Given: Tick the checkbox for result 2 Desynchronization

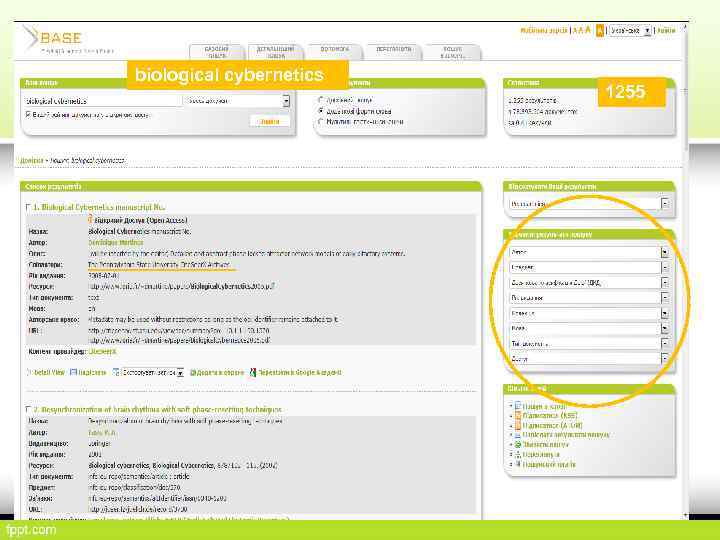Looking at the screenshot, I should point(28,409).
